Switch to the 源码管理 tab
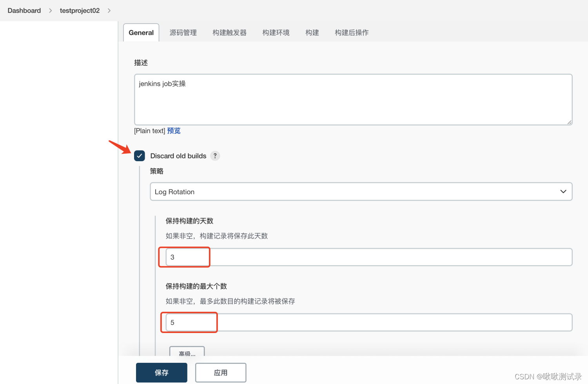 [183, 33]
